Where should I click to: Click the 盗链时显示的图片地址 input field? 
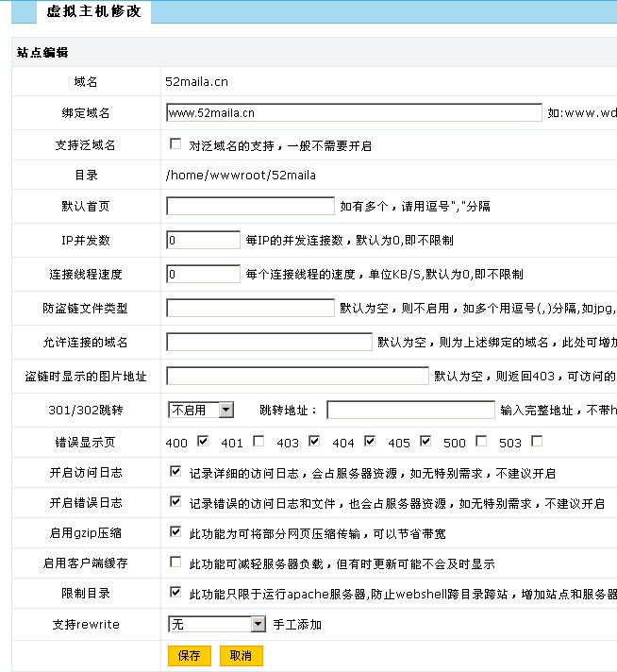click(x=297, y=376)
